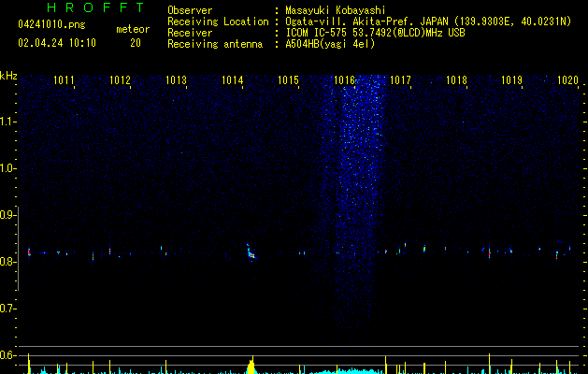
Task: Click time axis label 1013
Action: click(176, 80)
